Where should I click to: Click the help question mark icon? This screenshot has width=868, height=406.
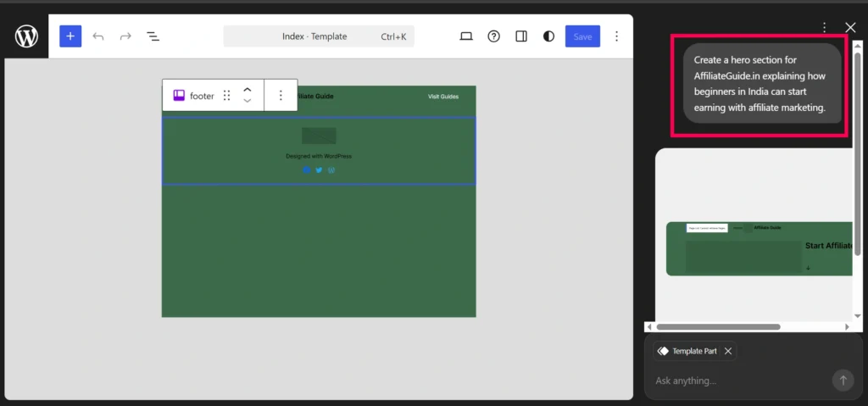[493, 36]
